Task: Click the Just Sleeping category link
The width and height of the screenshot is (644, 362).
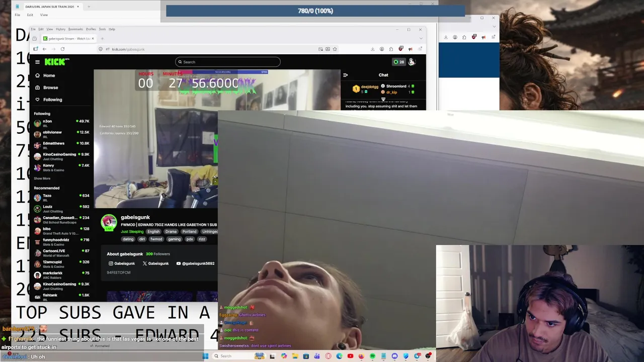Action: pos(132,232)
